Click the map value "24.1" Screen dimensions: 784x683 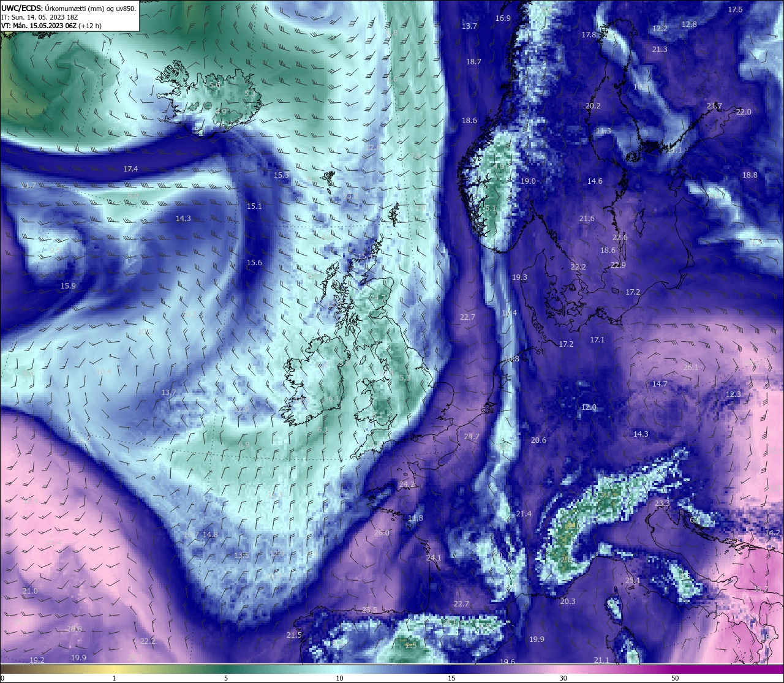point(434,557)
